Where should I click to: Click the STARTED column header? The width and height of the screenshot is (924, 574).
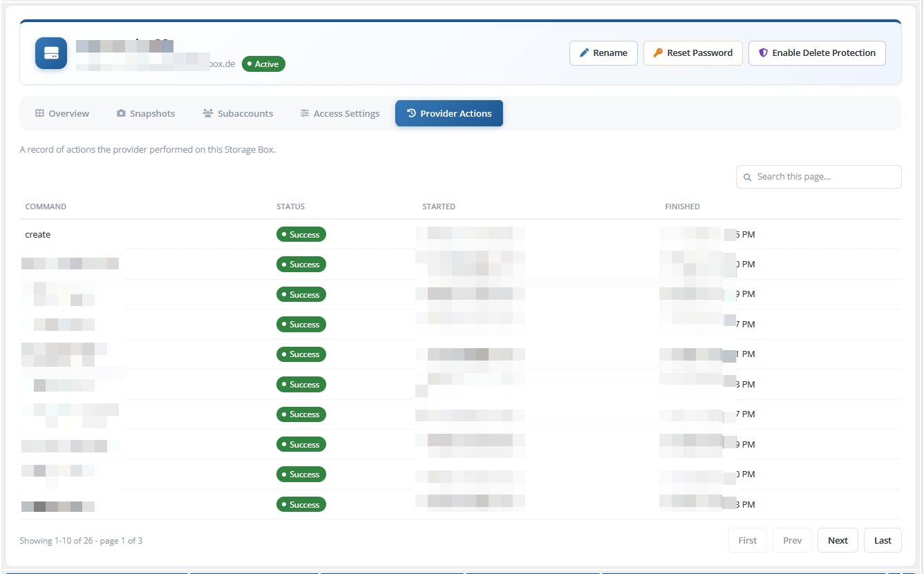pyautogui.click(x=439, y=207)
